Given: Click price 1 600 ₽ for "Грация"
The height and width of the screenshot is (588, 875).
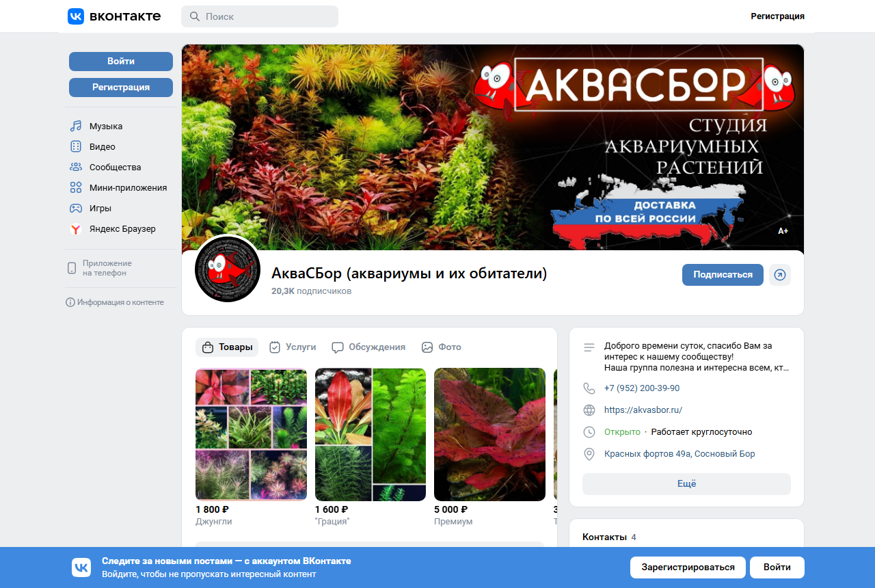Looking at the screenshot, I should 332,509.
